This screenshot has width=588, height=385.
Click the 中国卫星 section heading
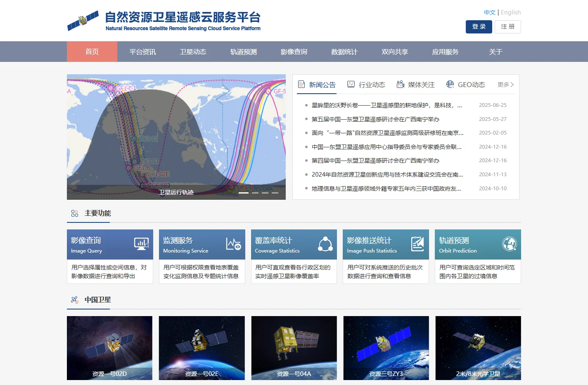click(x=98, y=300)
